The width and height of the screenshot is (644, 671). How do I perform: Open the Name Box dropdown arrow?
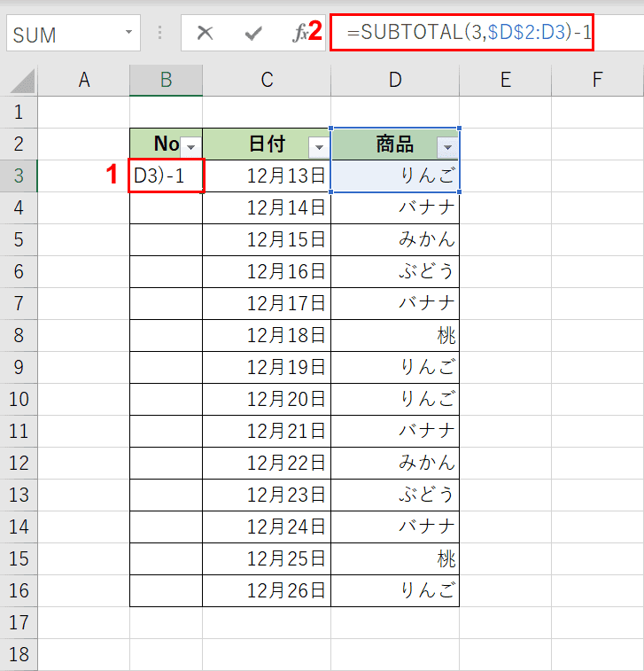click(128, 33)
